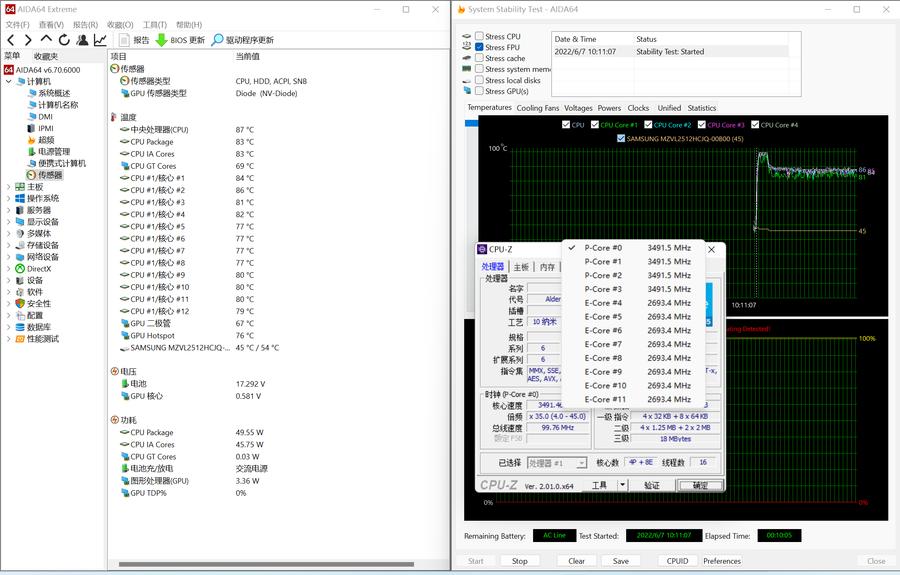This screenshot has height=575, width=900.
Task: Open 驱动程序更新 driver update search icon
Action: [x=217, y=40]
